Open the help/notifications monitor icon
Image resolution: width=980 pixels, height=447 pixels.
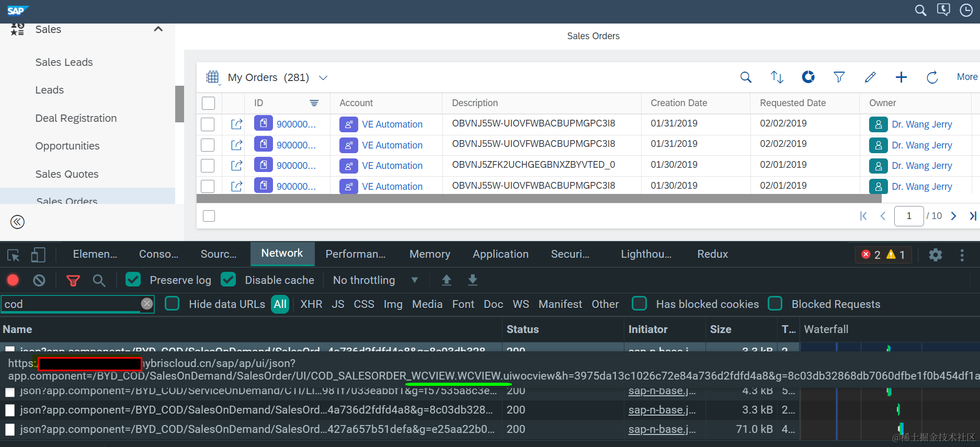pyautogui.click(x=943, y=10)
